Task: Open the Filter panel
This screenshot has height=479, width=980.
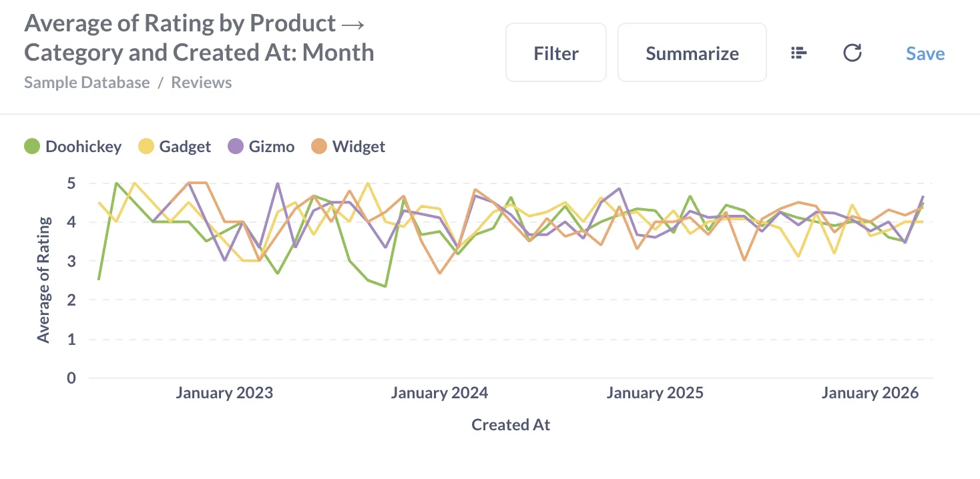Action: click(555, 52)
